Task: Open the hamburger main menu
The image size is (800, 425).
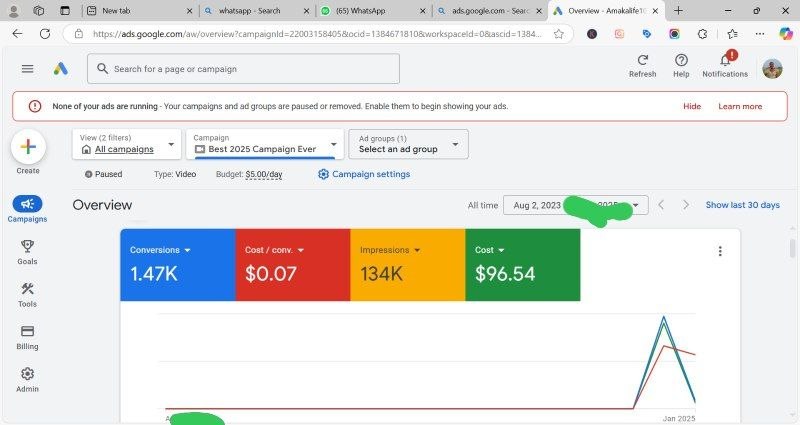Action: click(27, 69)
